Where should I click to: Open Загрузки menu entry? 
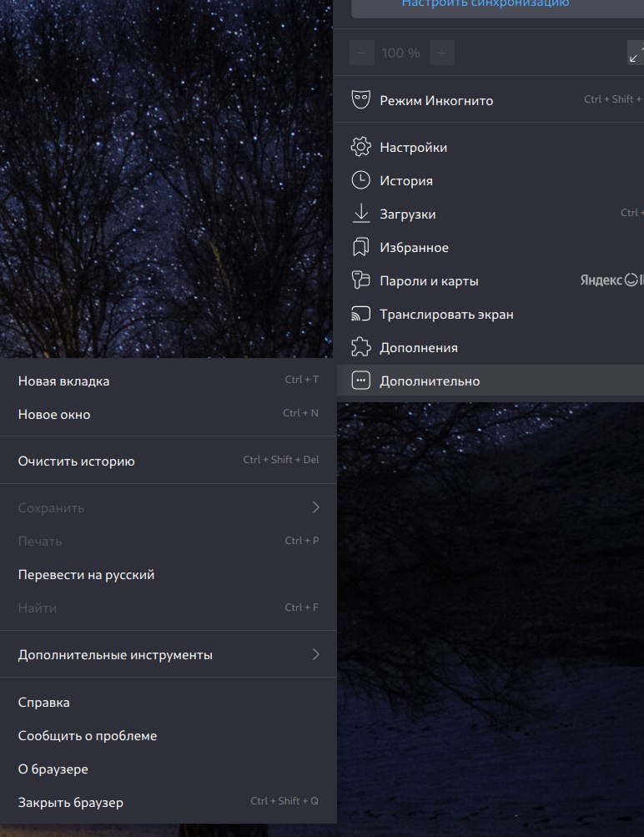point(491,214)
